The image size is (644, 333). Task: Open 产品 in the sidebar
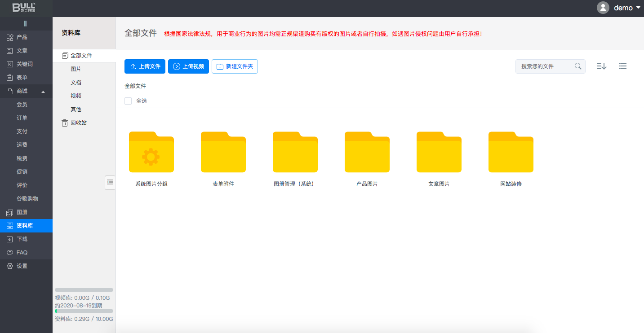pyautogui.click(x=22, y=37)
